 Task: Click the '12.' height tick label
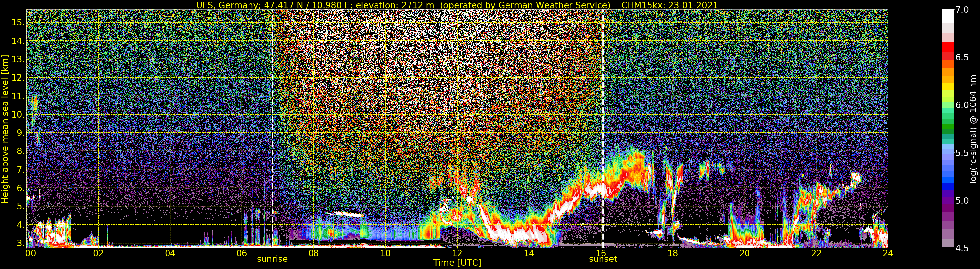point(18,78)
